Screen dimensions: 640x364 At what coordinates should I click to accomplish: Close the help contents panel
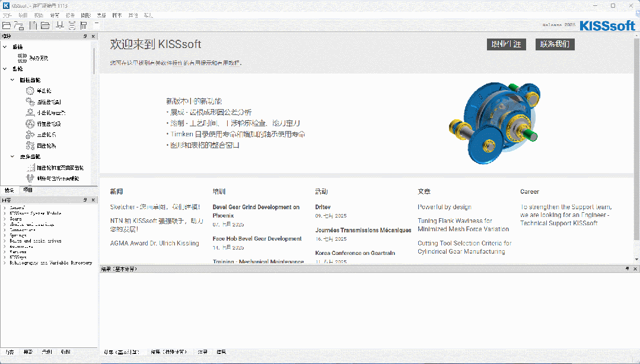(x=93, y=200)
